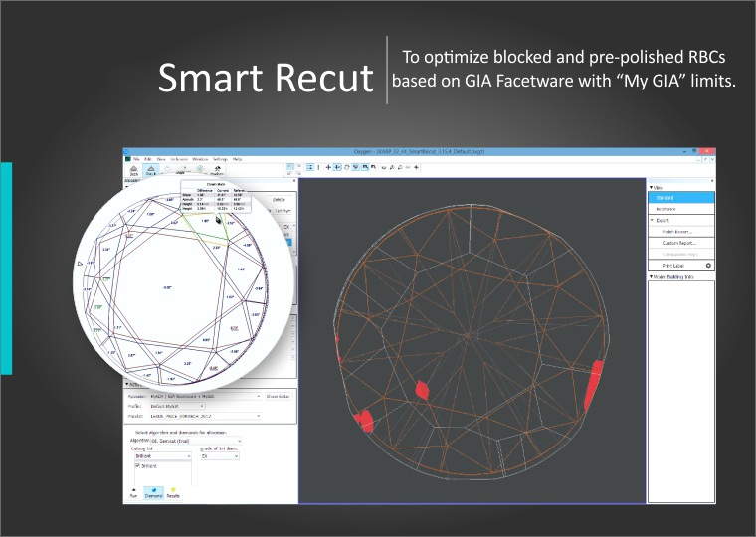Select the second view option below Standard
The width and height of the screenshot is (756, 537).
[680, 209]
